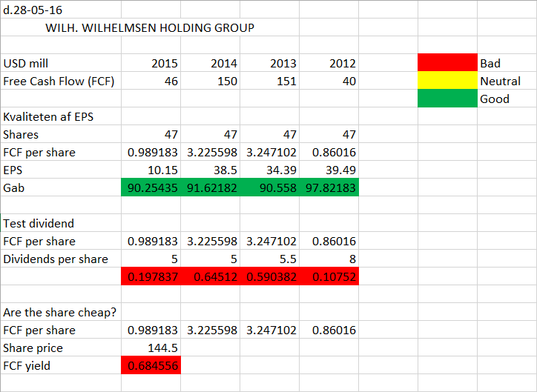Click the 2013 year header
537x392 pixels.
point(283,63)
